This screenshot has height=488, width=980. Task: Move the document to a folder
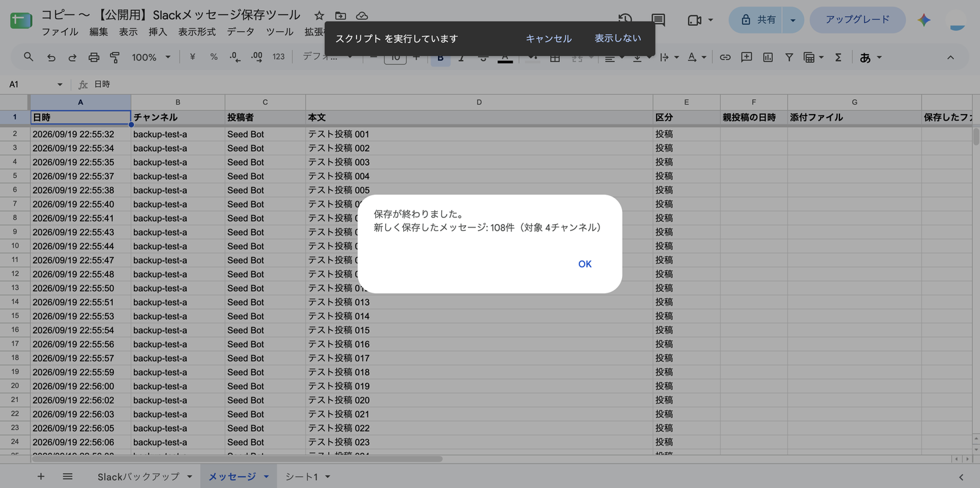(x=341, y=15)
